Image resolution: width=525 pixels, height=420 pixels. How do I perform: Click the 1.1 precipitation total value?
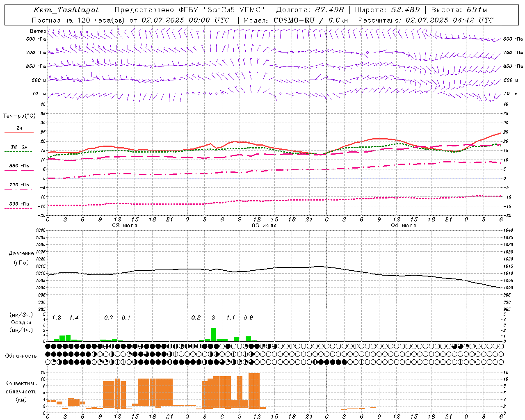tap(231, 318)
